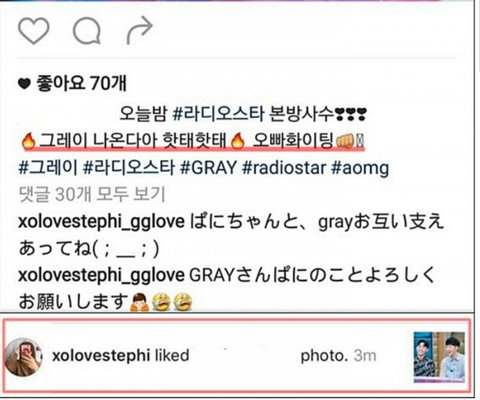Image resolution: width=480 pixels, height=400 pixels.
Task: Tap xolovestephi profile avatar in notification
Action: [x=23, y=357]
